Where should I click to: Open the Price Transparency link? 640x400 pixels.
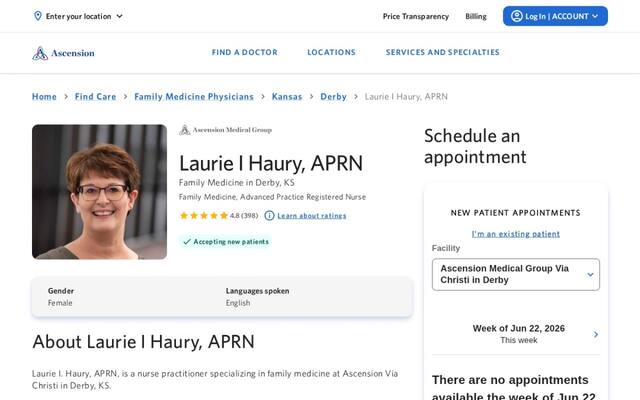[416, 16]
